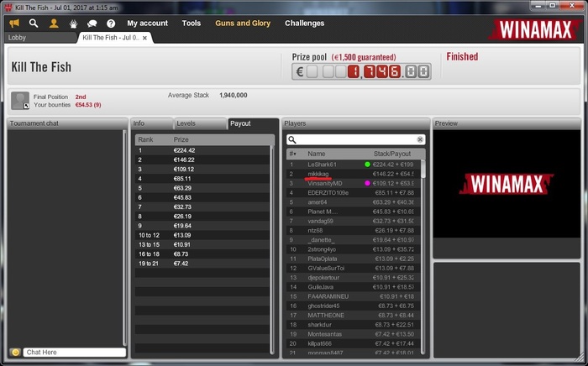
Task: Select player PlataOplata in list
Action: [x=354, y=259]
